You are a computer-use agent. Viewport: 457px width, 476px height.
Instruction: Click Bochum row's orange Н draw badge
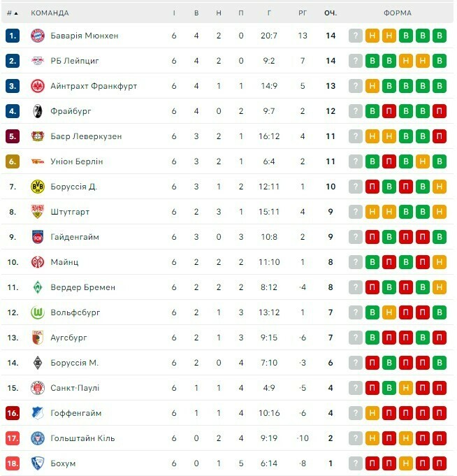pos(406,463)
